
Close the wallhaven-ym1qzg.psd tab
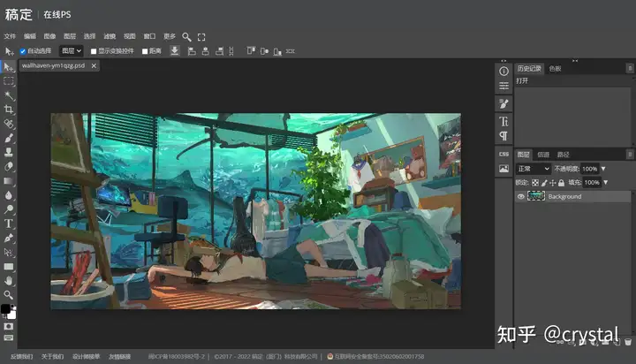(x=94, y=65)
